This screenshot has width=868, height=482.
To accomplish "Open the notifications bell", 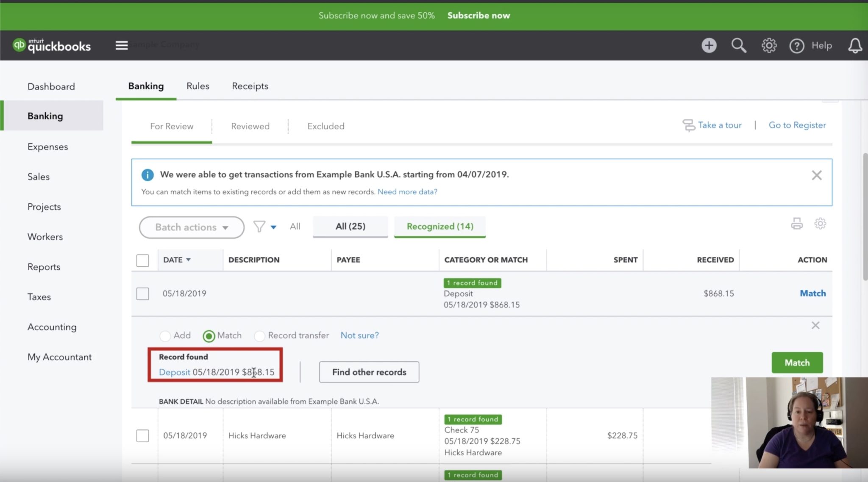I will [x=855, y=45].
